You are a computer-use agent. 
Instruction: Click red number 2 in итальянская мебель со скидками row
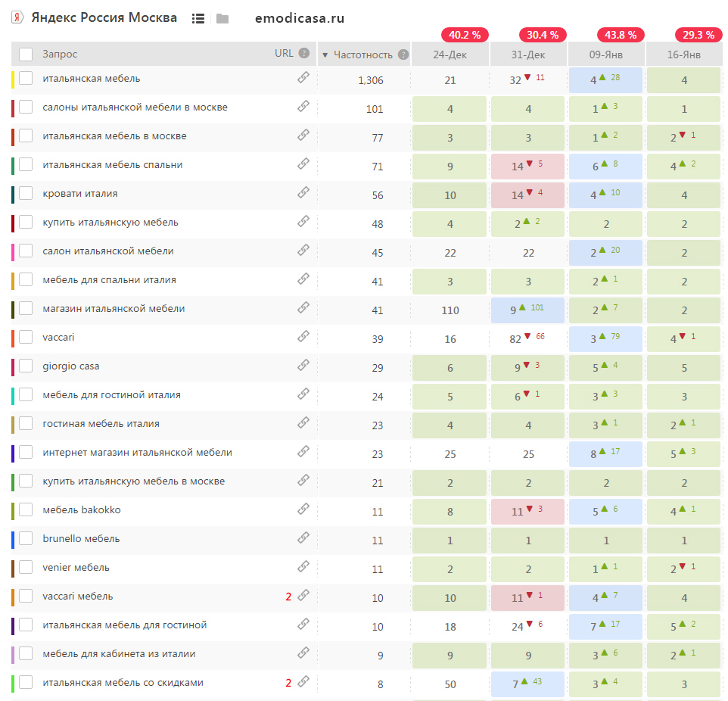[x=288, y=684]
